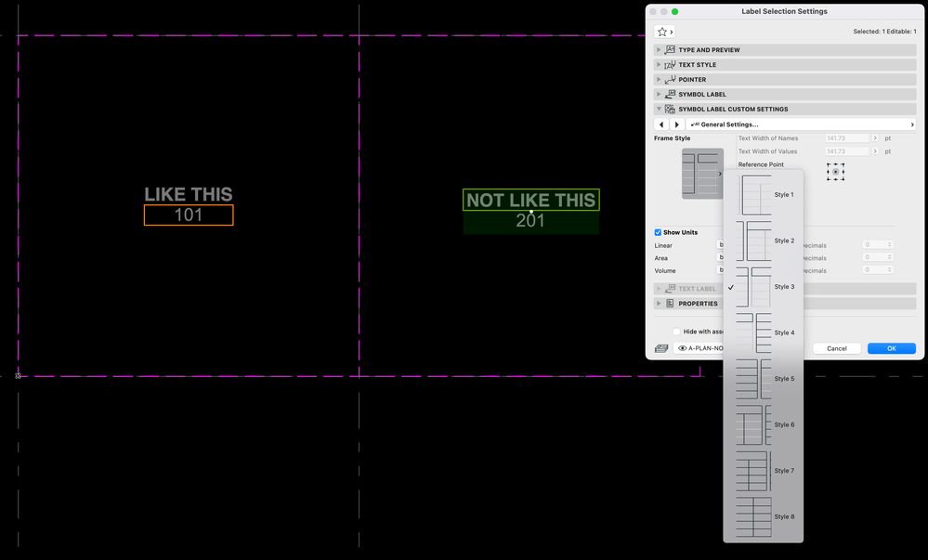Toggle the eye visibility icon for A-PLAN-NO
Image resolution: width=928 pixels, height=560 pixels.
[x=683, y=346]
